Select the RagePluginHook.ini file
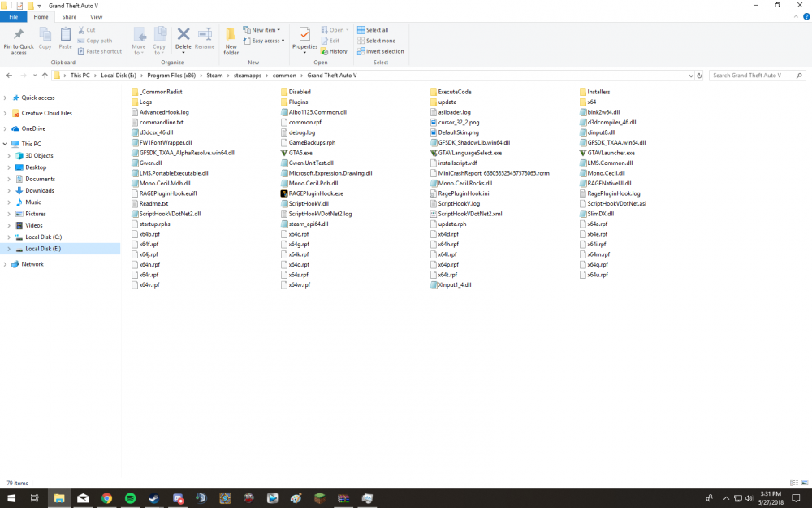This screenshot has width=812, height=508. pos(460,193)
